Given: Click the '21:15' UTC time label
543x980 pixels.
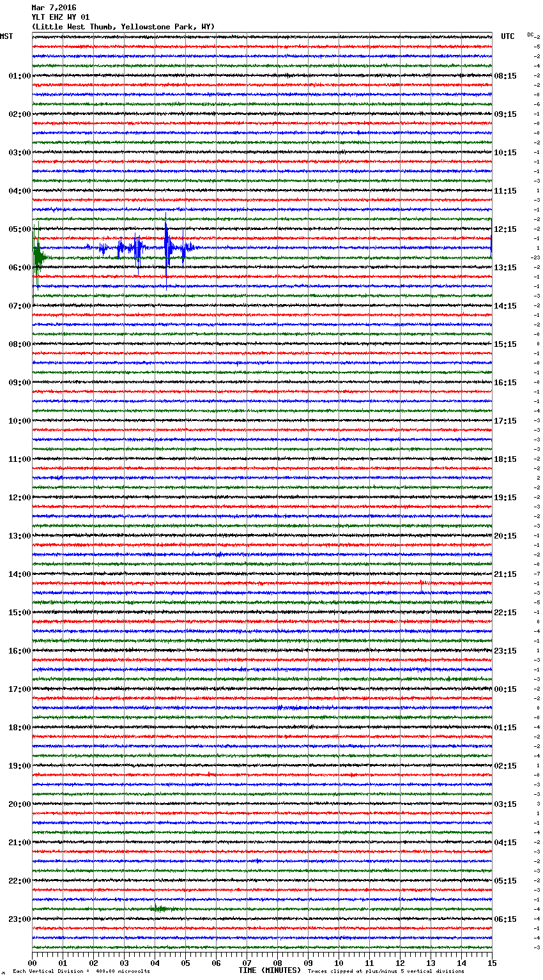Looking at the screenshot, I should [x=505, y=574].
